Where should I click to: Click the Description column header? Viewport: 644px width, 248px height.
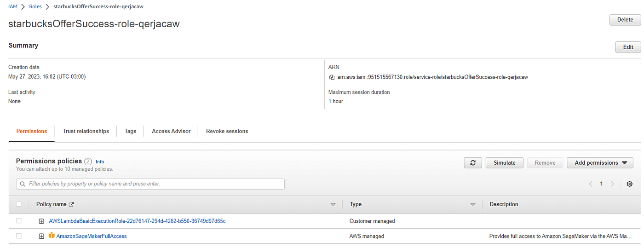(x=504, y=204)
